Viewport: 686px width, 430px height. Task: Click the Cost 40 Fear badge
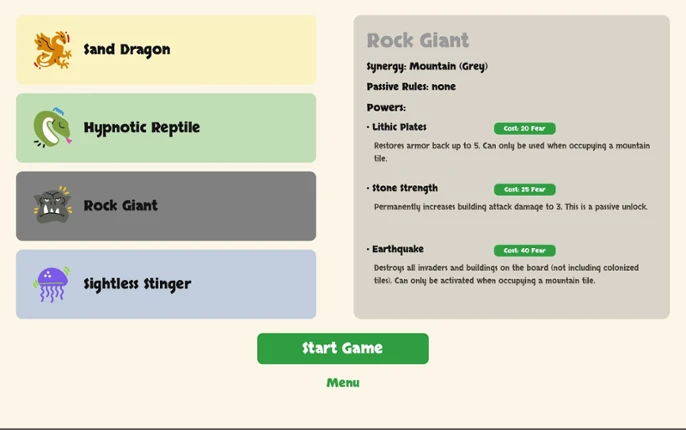click(525, 251)
